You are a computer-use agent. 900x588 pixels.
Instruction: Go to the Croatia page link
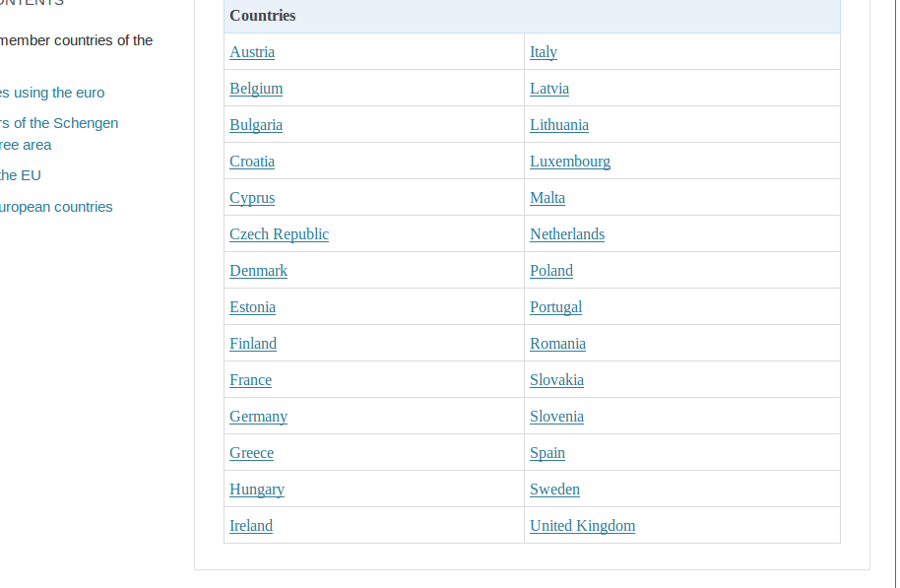click(252, 162)
